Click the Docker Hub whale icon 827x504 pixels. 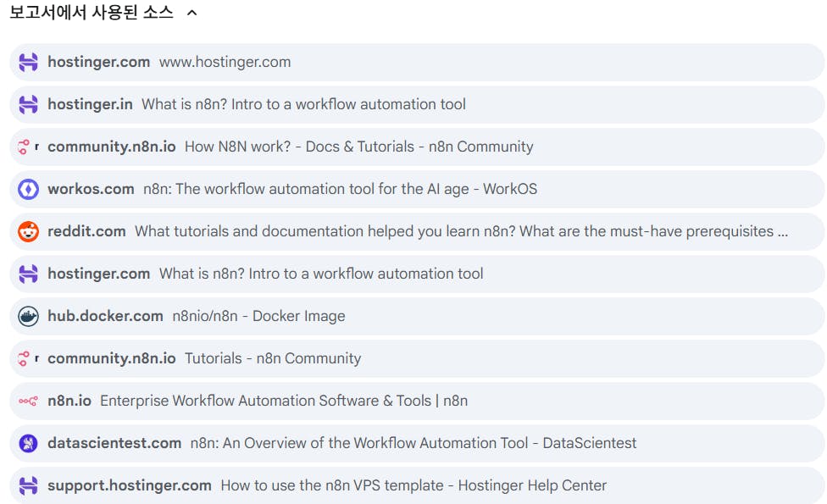[28, 316]
